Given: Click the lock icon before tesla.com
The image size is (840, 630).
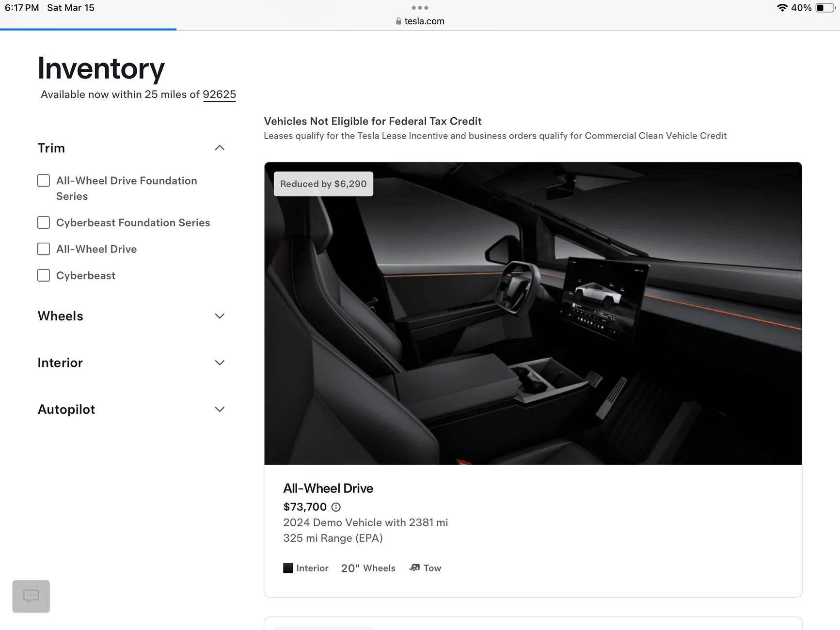Looking at the screenshot, I should [x=398, y=21].
